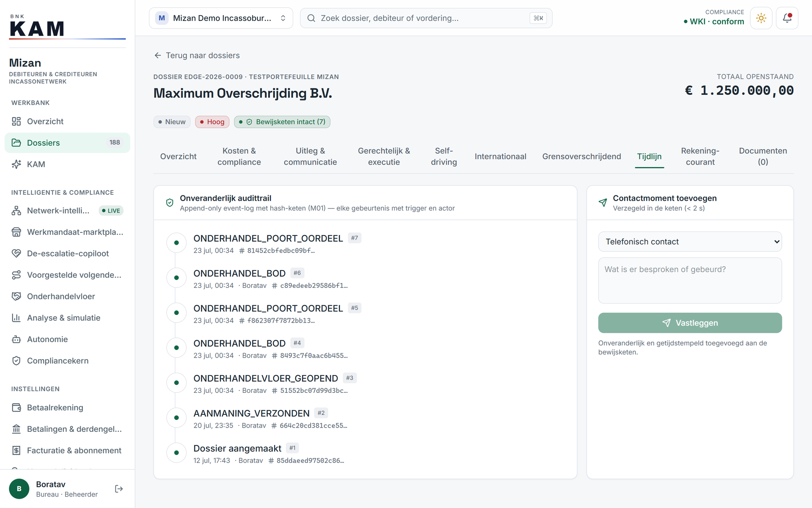Screen dimensions: 812x508
Task: Click the Overzicht grid icon in sidebar
Action: point(16,121)
